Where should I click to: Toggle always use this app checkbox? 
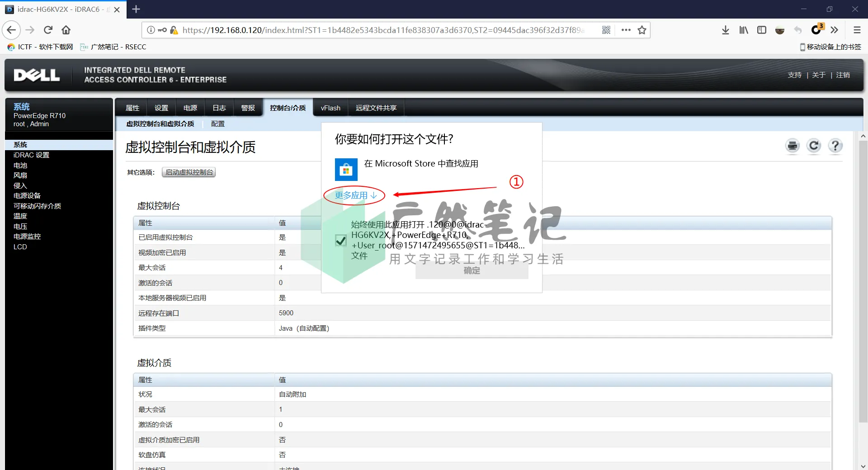click(x=341, y=240)
